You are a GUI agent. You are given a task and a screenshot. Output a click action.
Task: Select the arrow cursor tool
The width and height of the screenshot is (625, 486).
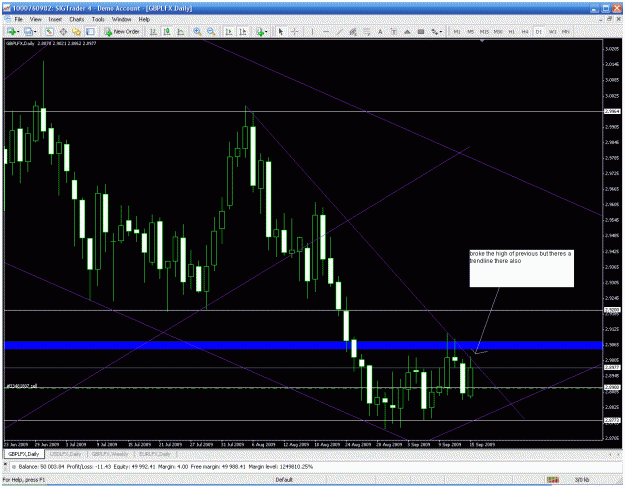[x=281, y=31]
